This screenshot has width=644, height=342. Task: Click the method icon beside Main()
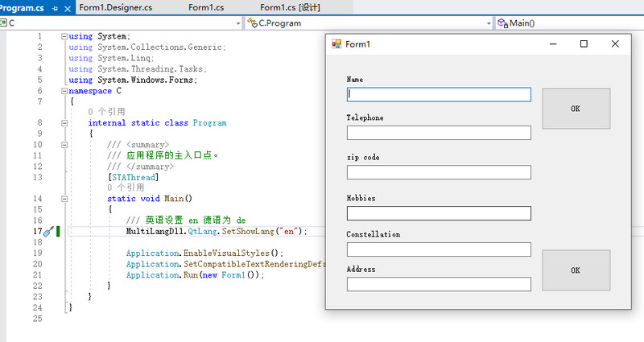pos(502,23)
